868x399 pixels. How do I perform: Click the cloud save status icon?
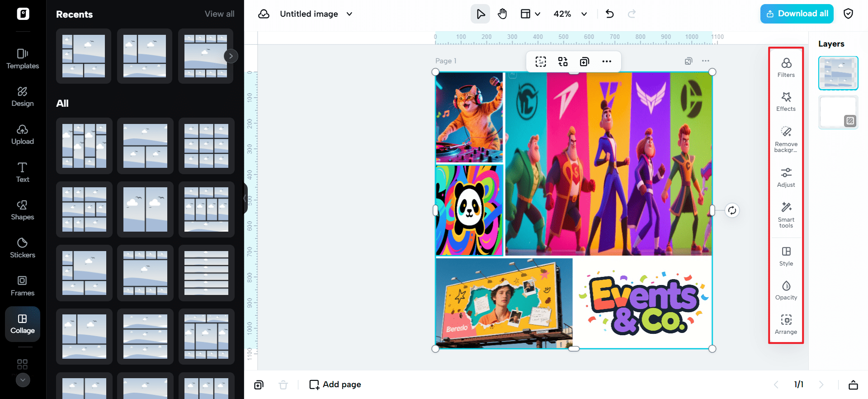tap(264, 14)
